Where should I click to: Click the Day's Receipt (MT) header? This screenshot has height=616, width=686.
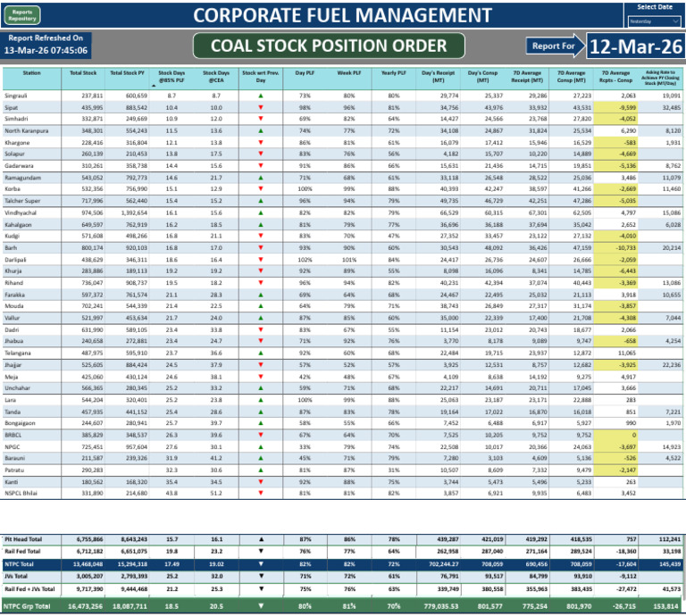(438, 77)
